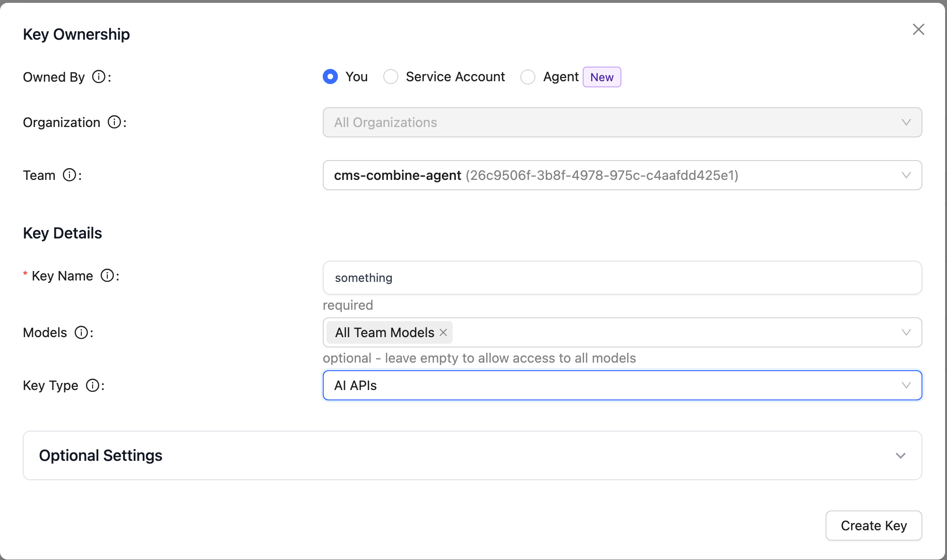Viewport: 947px width, 560px height.
Task: Open the Team dropdown showing cms-combine-agent
Action: [622, 175]
